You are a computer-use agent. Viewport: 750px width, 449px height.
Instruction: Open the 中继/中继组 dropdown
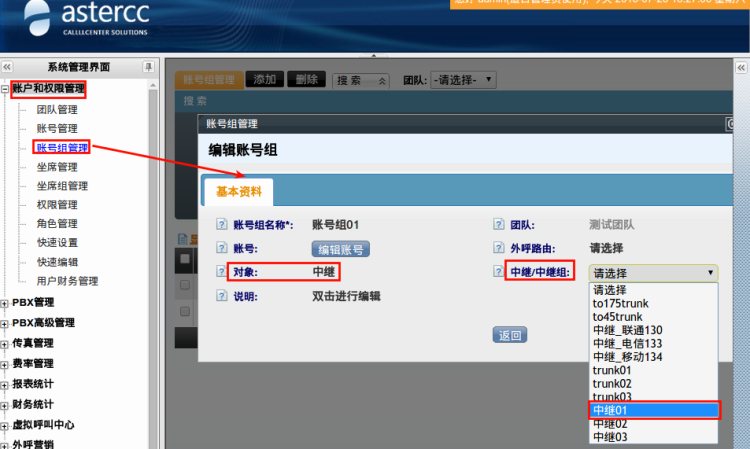tap(653, 273)
